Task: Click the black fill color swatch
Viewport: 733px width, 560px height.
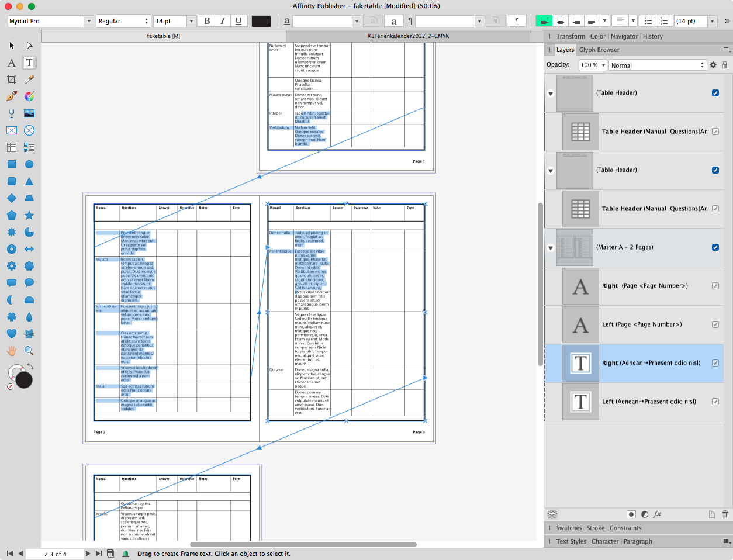Action: [260, 20]
